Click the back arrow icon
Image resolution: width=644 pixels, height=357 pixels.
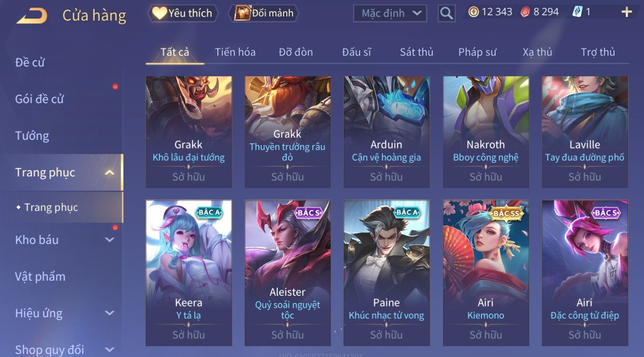(x=32, y=16)
